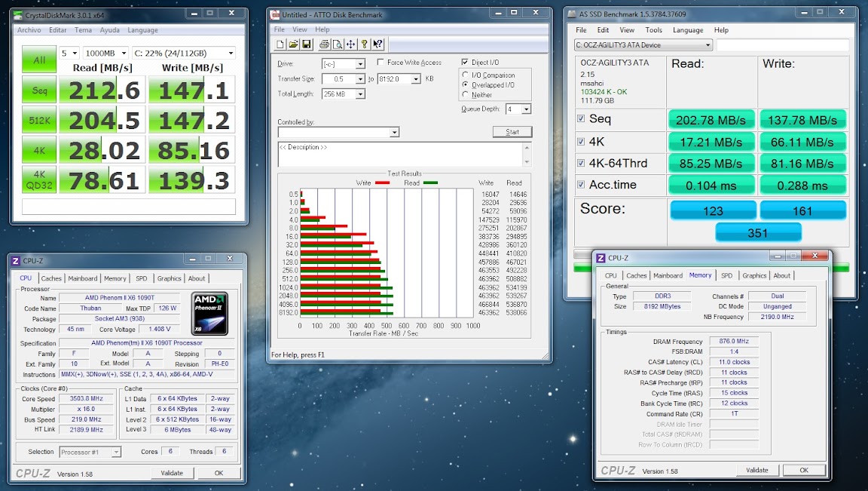Activate context help arrow-question icon in ATTO
The image size is (868, 491).
(377, 44)
